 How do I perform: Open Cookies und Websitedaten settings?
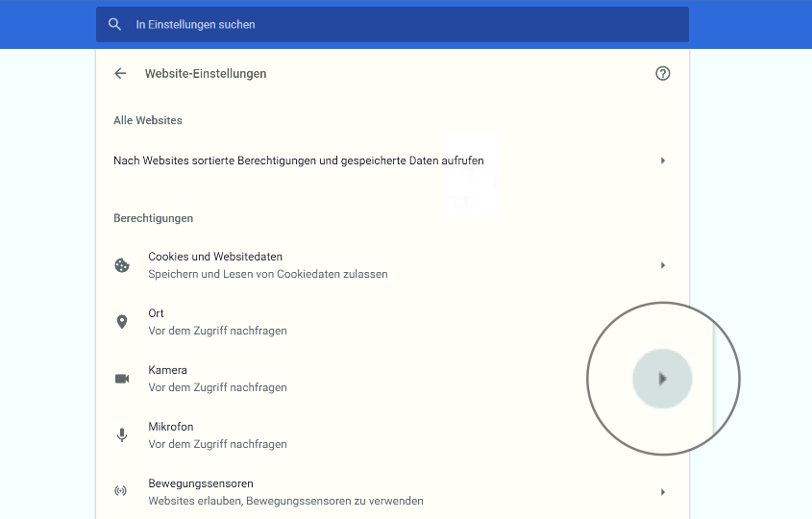(x=215, y=257)
